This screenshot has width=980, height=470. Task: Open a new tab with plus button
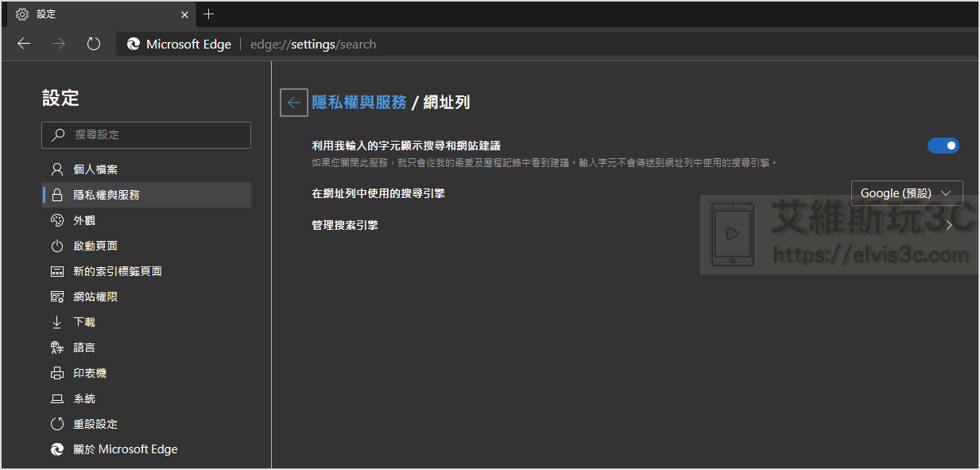[209, 14]
